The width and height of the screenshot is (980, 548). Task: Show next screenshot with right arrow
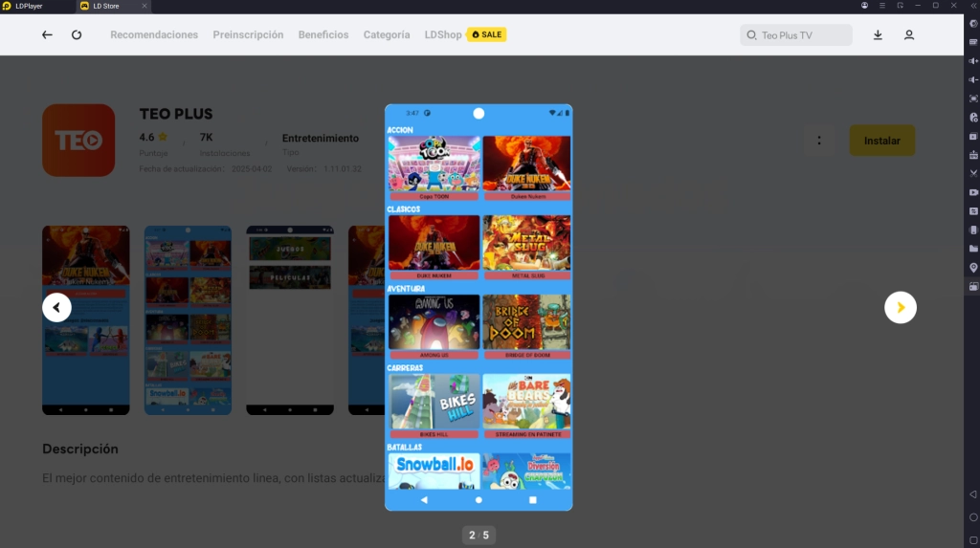pos(900,307)
